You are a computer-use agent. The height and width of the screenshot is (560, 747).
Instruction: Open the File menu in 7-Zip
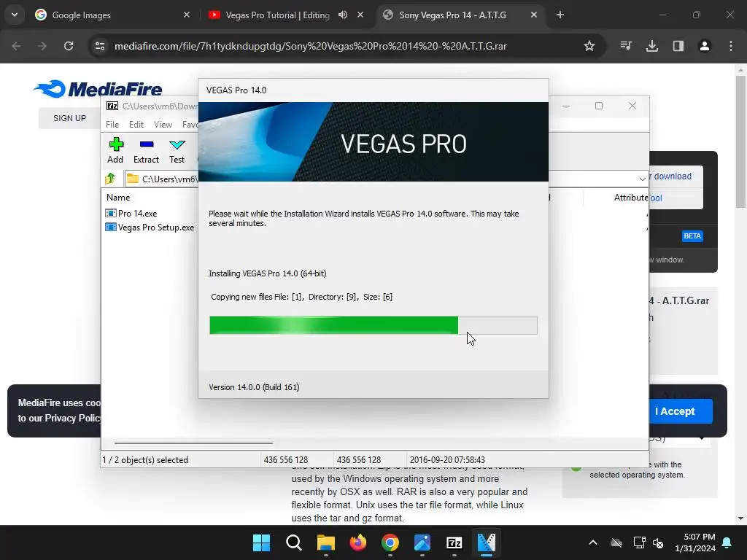(x=112, y=124)
